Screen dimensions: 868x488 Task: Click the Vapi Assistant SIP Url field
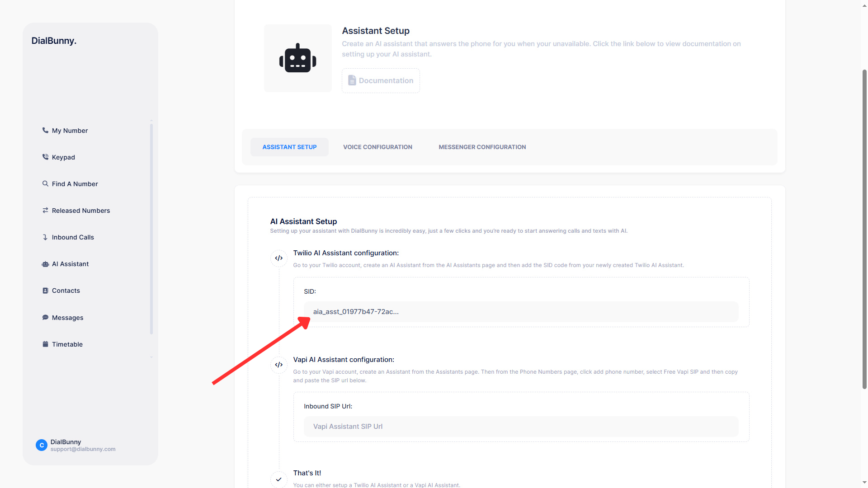point(521,426)
